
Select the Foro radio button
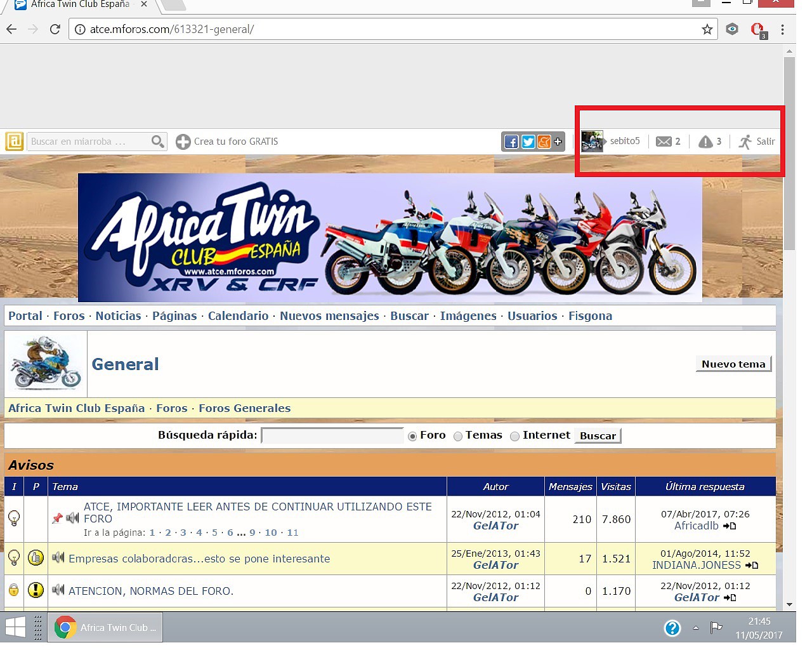[412, 436]
